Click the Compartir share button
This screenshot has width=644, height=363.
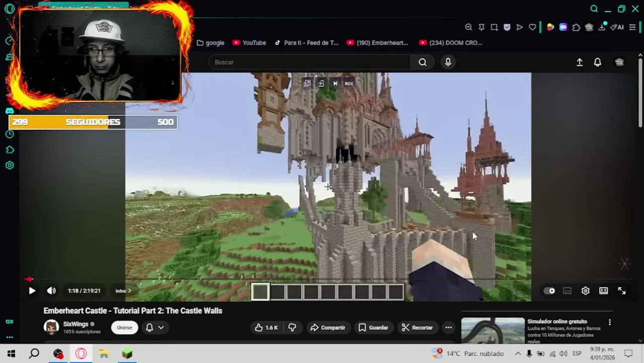(x=328, y=328)
